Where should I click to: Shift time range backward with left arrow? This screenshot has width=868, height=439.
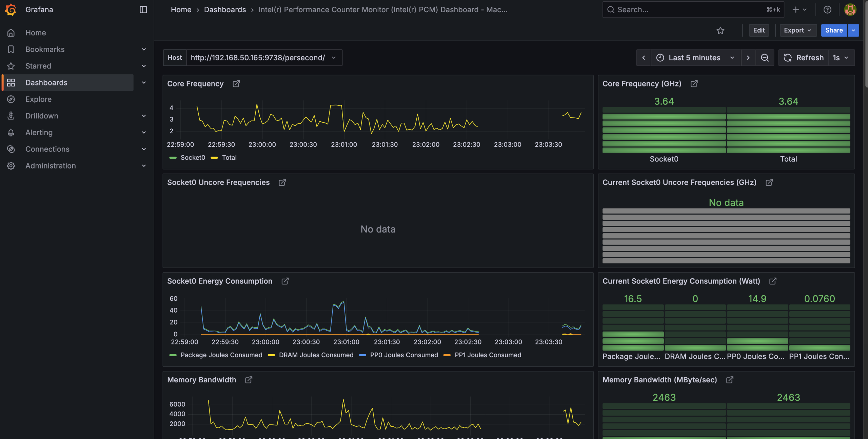pyautogui.click(x=644, y=58)
